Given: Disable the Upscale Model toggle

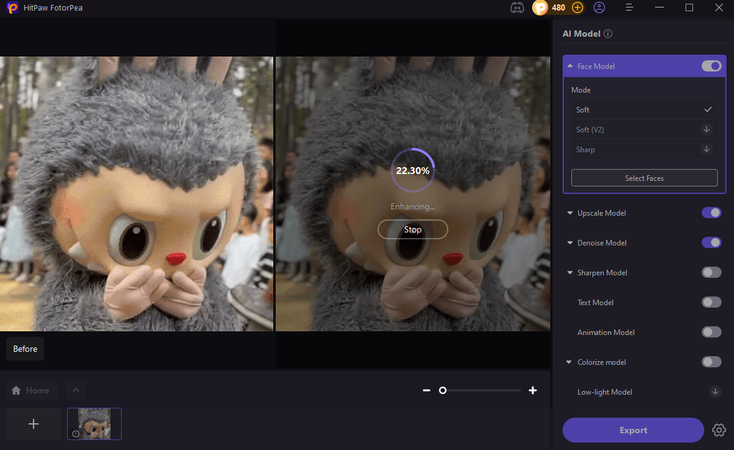Looking at the screenshot, I should tap(711, 213).
